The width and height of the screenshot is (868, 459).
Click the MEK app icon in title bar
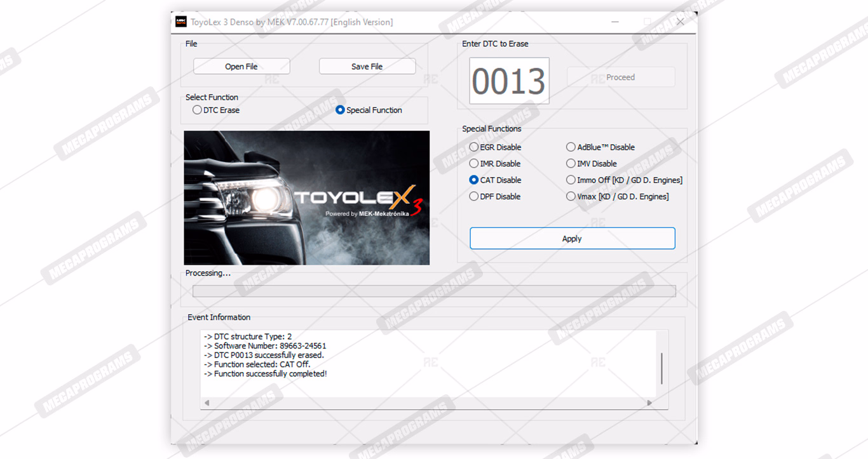pyautogui.click(x=181, y=22)
